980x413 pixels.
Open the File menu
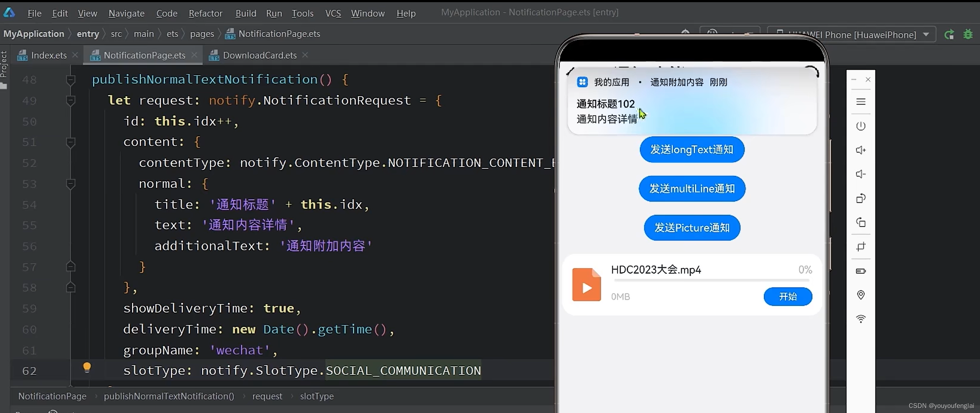click(x=34, y=13)
